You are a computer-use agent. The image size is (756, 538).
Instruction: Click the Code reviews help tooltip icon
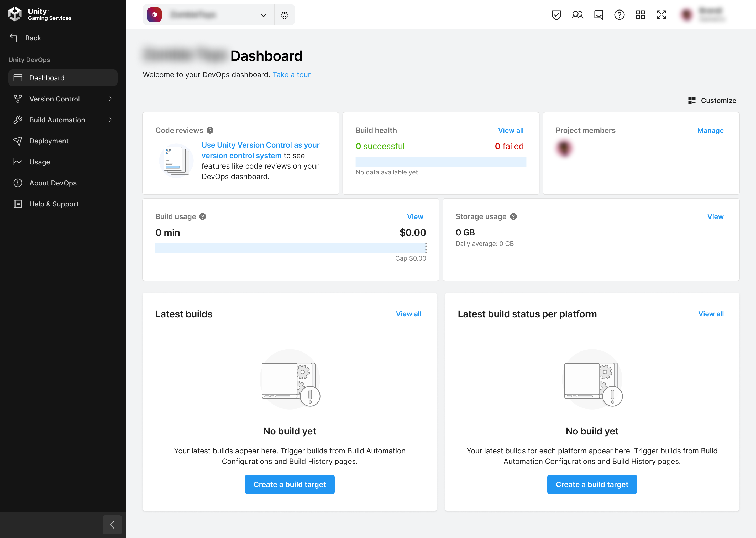coord(210,130)
